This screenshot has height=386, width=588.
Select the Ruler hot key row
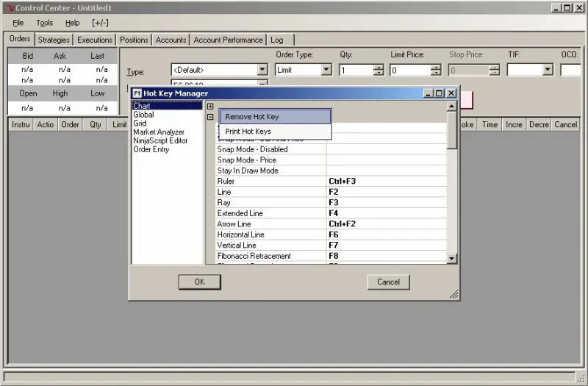[331, 181]
